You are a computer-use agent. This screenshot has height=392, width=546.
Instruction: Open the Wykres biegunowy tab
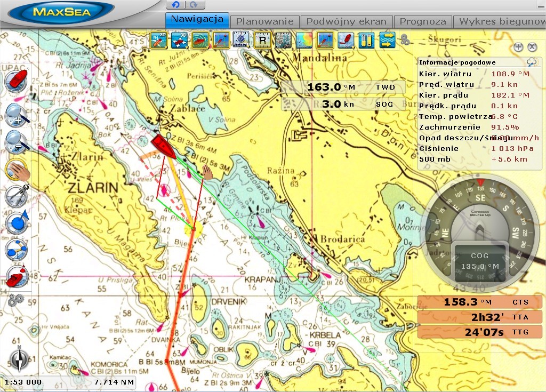click(500, 21)
